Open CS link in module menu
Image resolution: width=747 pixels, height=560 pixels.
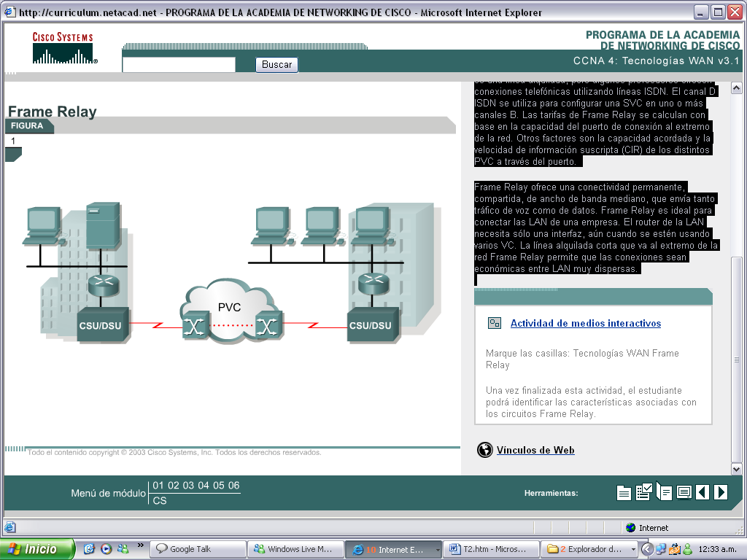pos(160,500)
